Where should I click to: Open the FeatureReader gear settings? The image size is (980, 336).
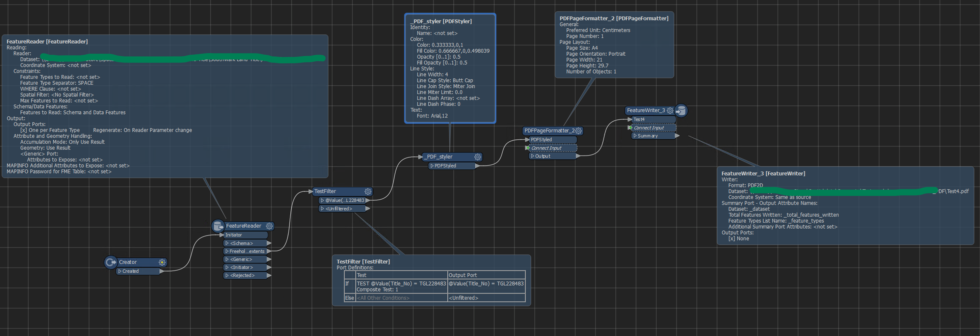(269, 226)
